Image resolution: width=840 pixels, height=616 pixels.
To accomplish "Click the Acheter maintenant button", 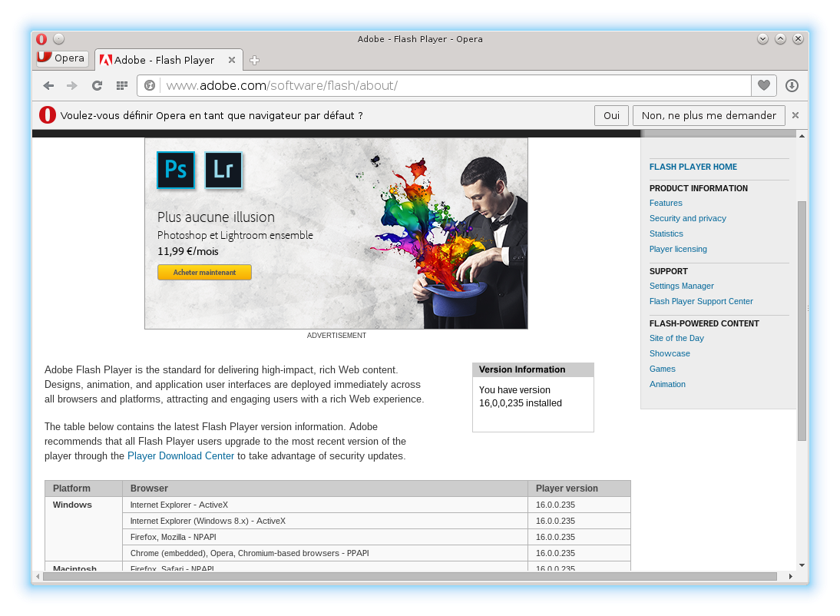I will click(x=204, y=273).
